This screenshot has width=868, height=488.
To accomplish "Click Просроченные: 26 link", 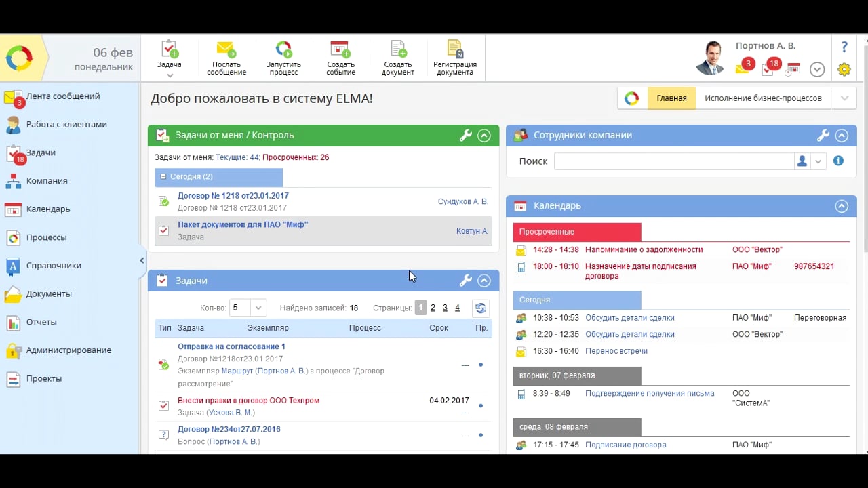I will [x=296, y=157].
